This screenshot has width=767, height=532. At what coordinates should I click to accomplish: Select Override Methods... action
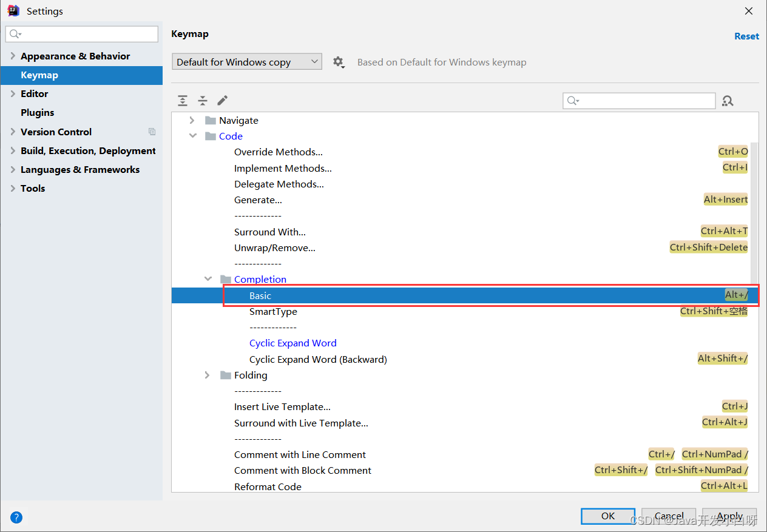point(465,152)
